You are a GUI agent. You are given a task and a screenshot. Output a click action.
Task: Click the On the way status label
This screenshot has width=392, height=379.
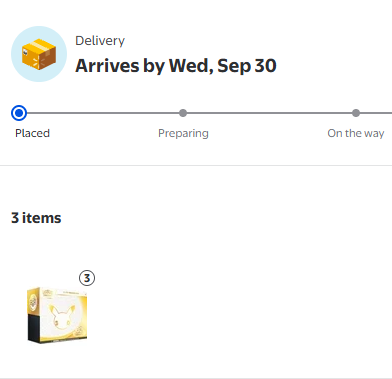coord(356,133)
